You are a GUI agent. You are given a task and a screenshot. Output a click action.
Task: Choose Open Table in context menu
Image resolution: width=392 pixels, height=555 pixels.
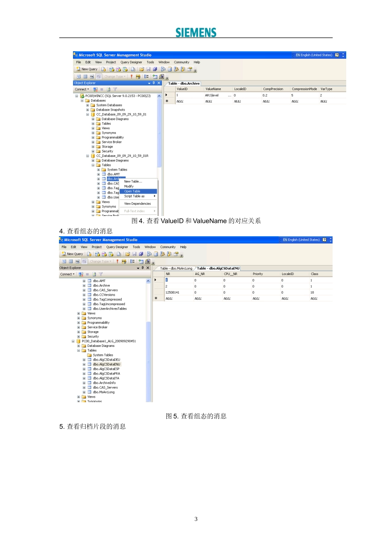pos(138,191)
